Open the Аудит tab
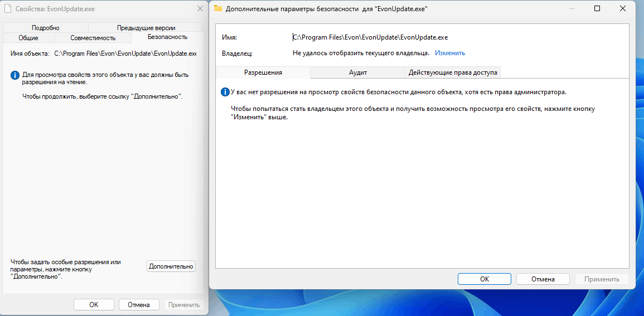This screenshot has width=644, height=316. point(358,72)
